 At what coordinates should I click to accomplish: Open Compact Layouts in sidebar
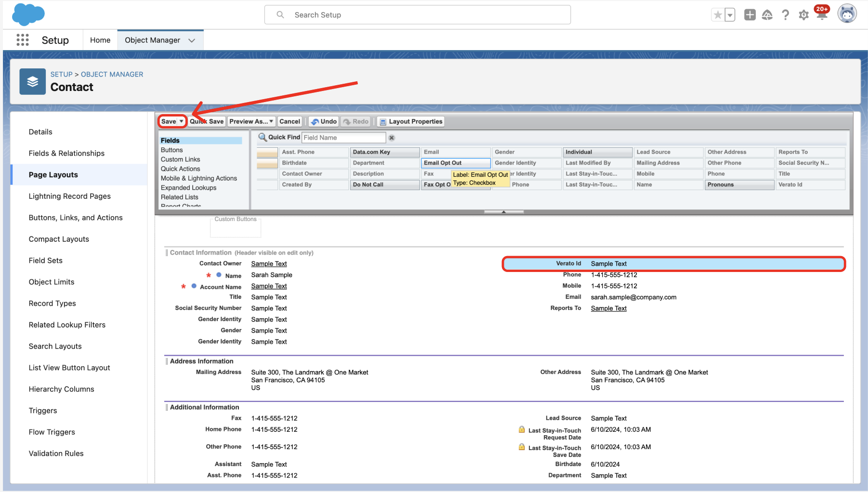pos(59,239)
